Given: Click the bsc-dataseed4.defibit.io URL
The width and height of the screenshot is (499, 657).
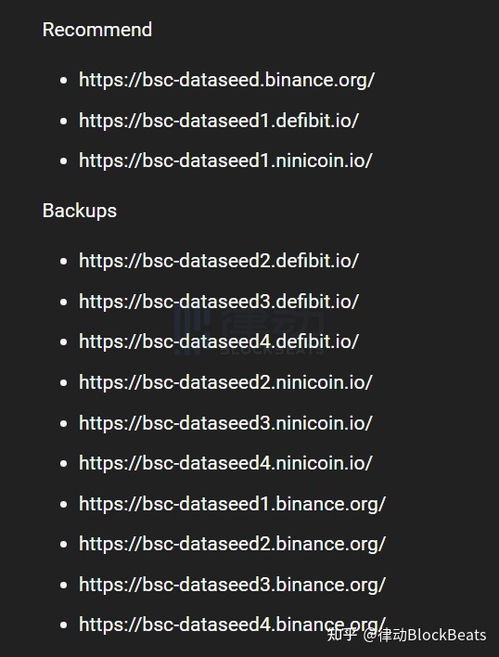Looking at the screenshot, I should pos(219,341).
